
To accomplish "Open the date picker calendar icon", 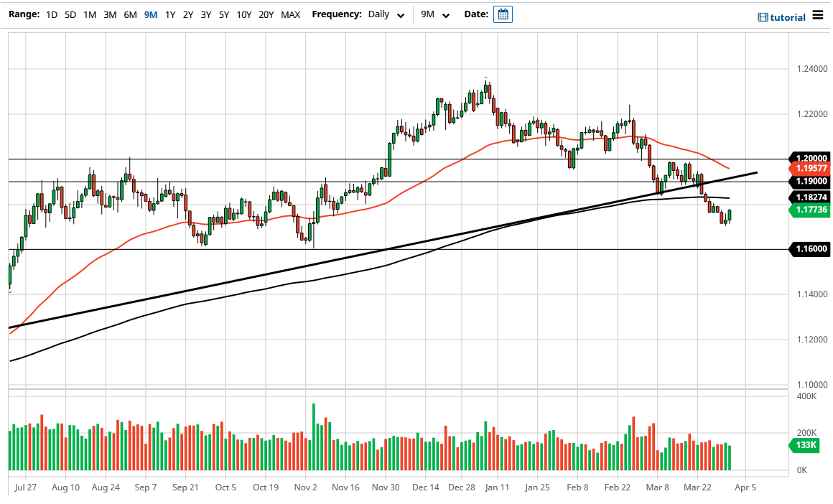I will pyautogui.click(x=503, y=14).
